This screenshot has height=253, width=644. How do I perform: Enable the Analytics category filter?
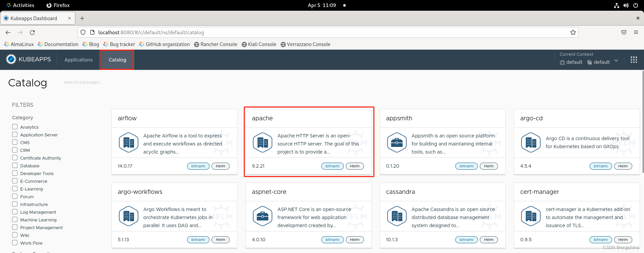(x=15, y=127)
